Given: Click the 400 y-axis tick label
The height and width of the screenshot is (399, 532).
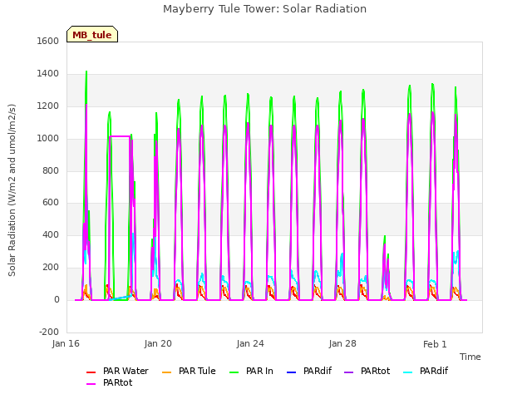Looking at the screenshot, I should [51, 234].
